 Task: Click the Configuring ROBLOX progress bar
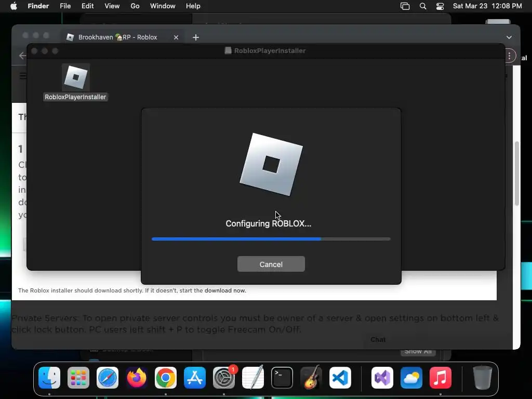click(x=271, y=239)
